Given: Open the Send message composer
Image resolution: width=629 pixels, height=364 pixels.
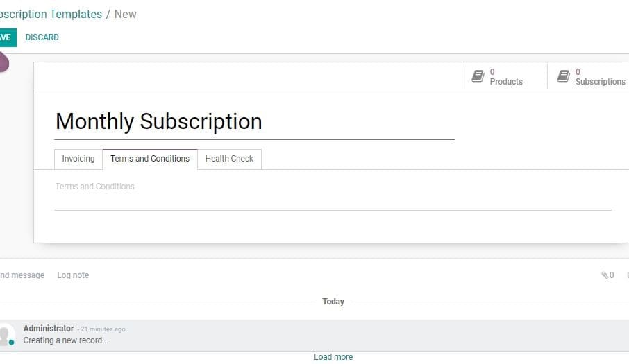Looking at the screenshot, I should click(22, 275).
